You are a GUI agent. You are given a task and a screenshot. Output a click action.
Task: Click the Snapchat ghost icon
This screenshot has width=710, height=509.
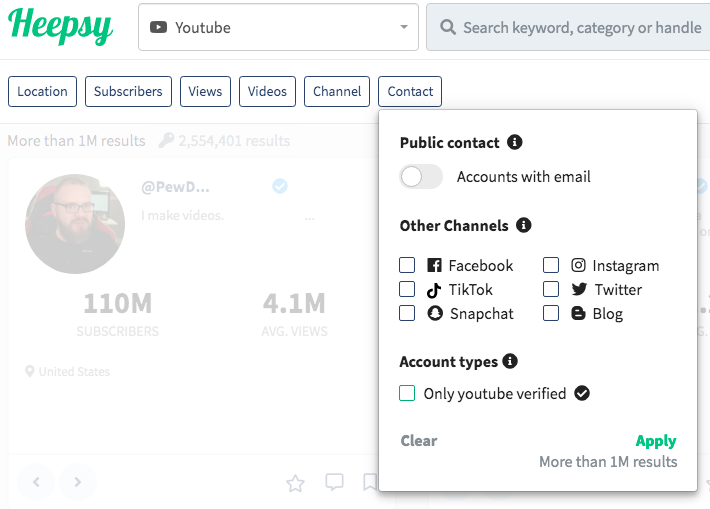click(435, 313)
